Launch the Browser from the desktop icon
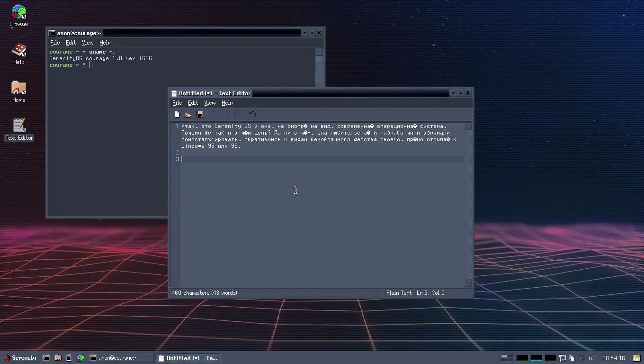The width and height of the screenshot is (644, 364). (19, 12)
